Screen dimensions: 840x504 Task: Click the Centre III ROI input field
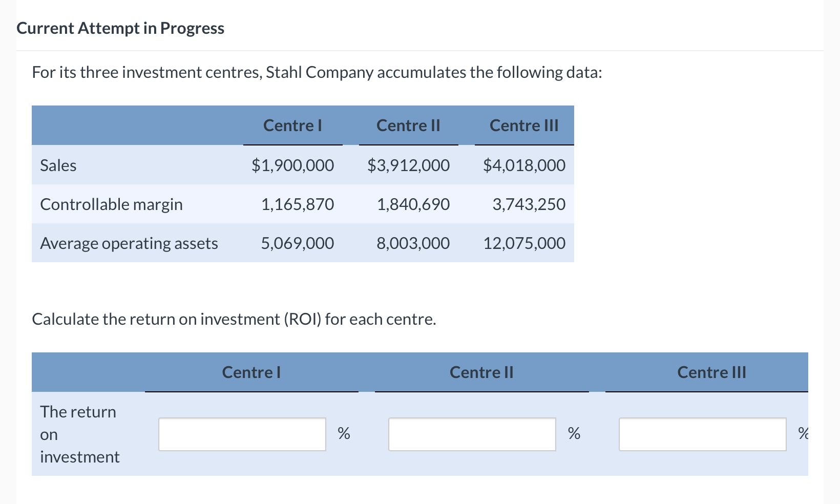[702, 434]
